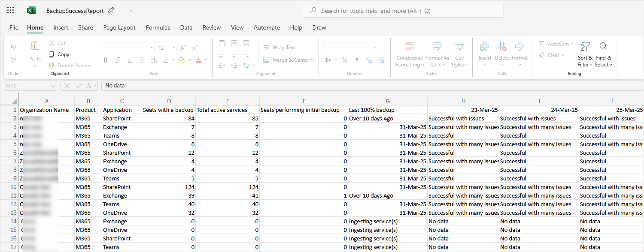This screenshot has width=644, height=252.
Task: Open the Sort & Filter tool
Action: pyautogui.click(x=585, y=54)
